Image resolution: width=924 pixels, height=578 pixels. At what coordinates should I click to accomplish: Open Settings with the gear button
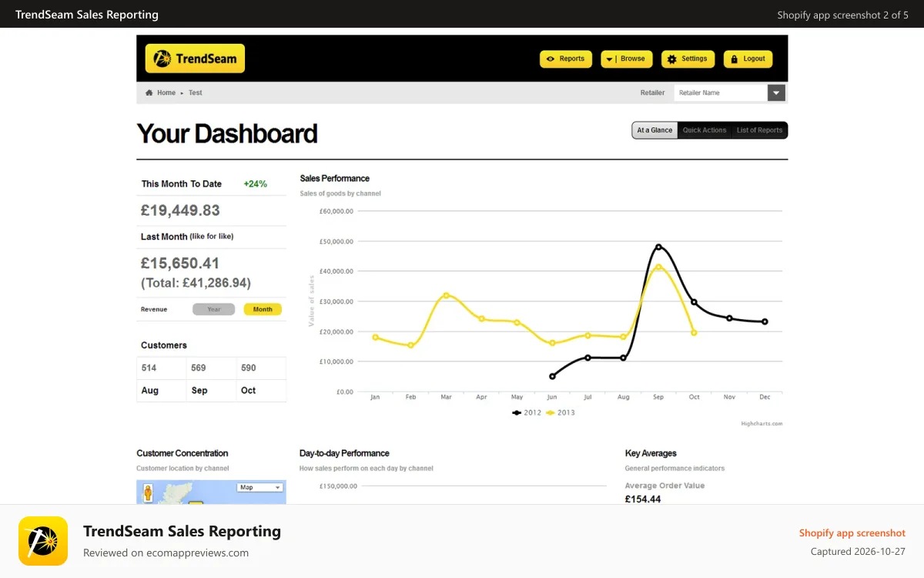(688, 59)
